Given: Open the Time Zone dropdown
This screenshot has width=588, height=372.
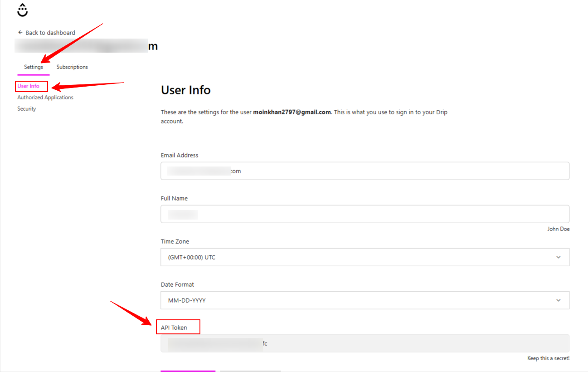Looking at the screenshot, I should (x=365, y=257).
